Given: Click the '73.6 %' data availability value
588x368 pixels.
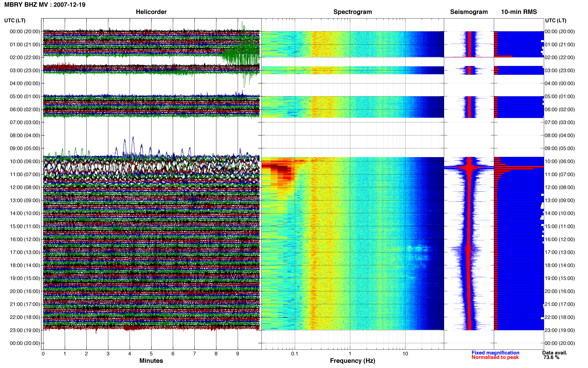Looking at the screenshot, I should coord(551,357).
